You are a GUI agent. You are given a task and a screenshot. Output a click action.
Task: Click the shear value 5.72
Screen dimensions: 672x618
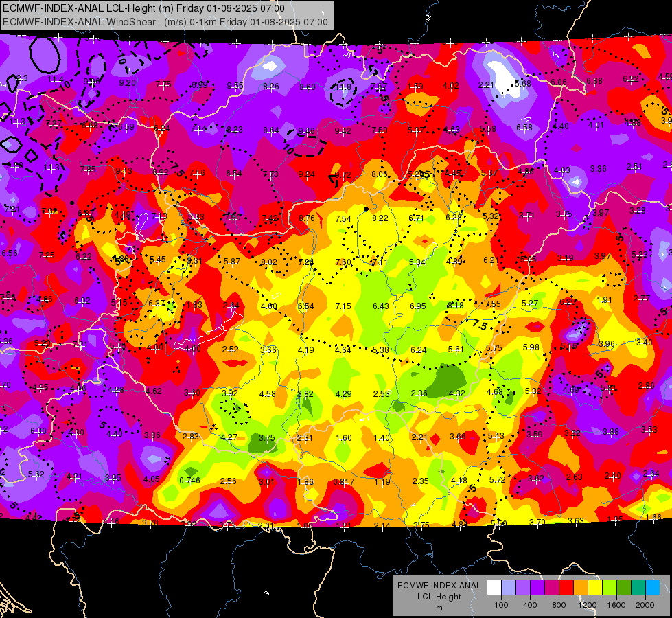click(498, 479)
